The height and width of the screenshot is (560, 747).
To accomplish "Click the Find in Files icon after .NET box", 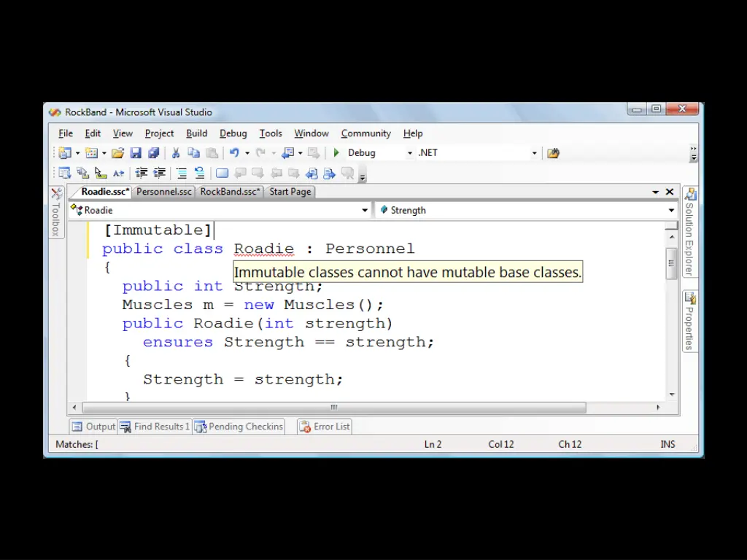I will 553,153.
